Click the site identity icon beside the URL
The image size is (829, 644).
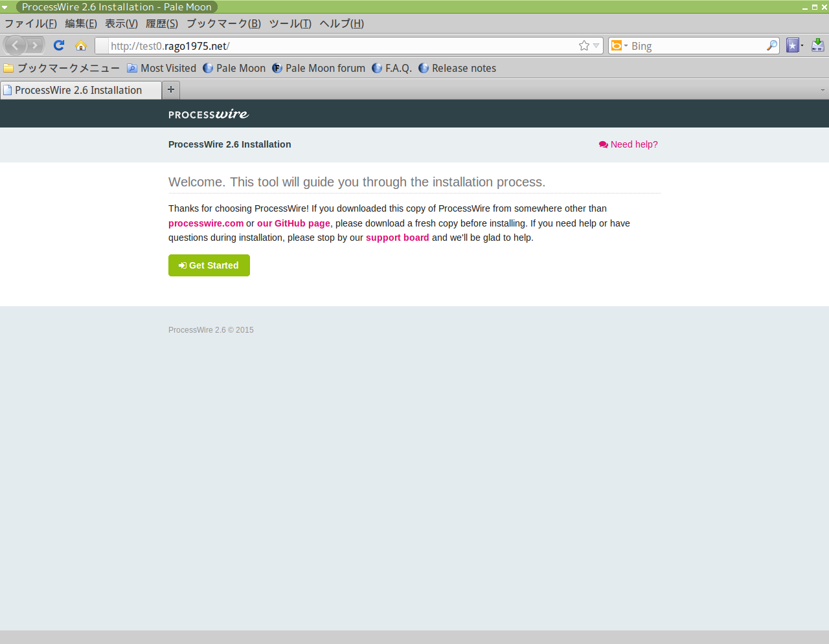[x=102, y=46]
